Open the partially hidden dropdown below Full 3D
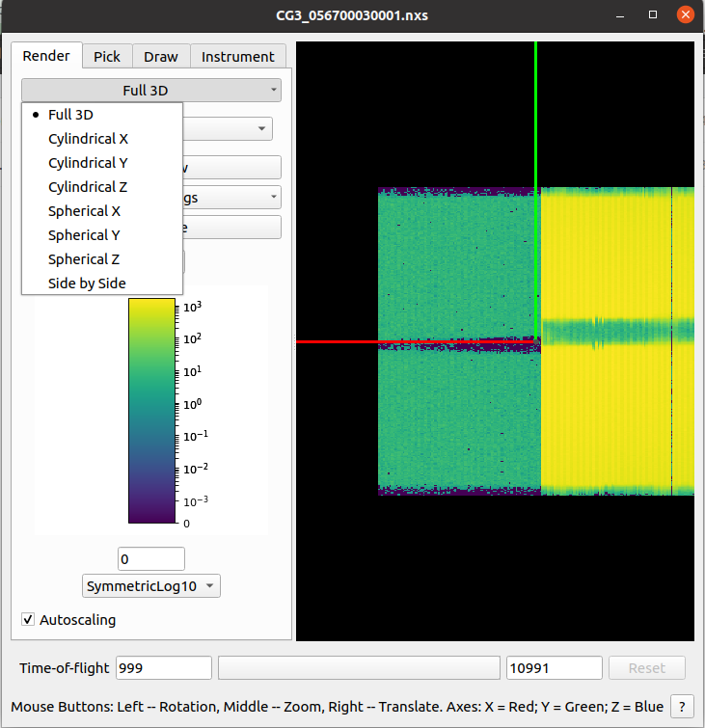The height and width of the screenshot is (728, 705). (x=228, y=128)
